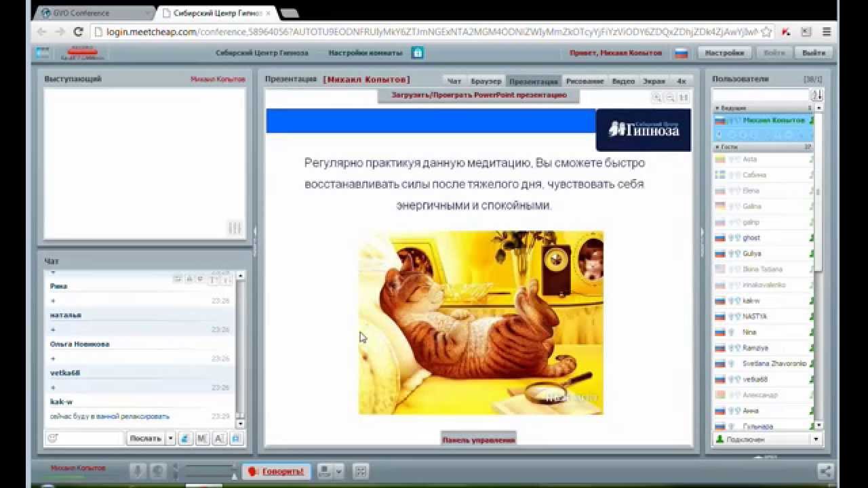Select user Gulya in users list

coord(764,253)
